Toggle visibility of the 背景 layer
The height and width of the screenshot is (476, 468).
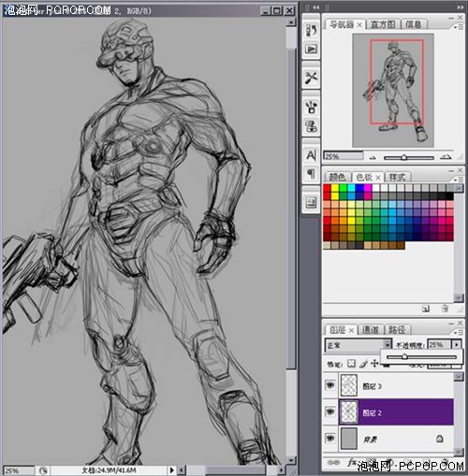[x=329, y=439]
